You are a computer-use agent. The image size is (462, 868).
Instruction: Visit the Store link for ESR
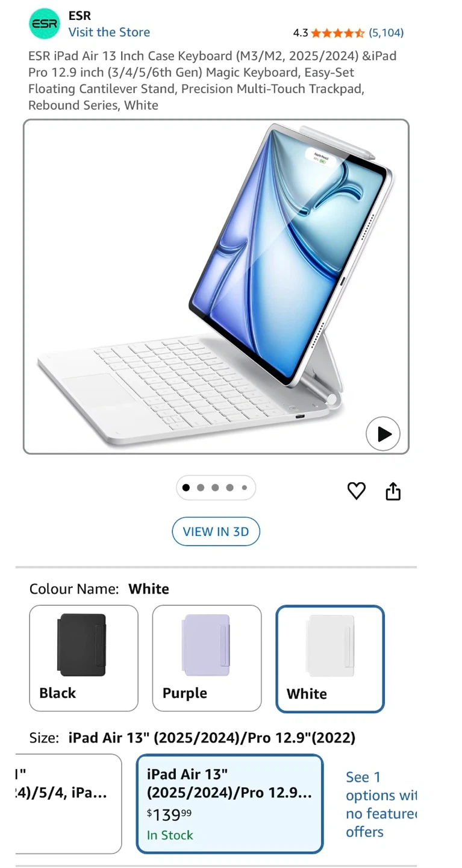tap(109, 33)
